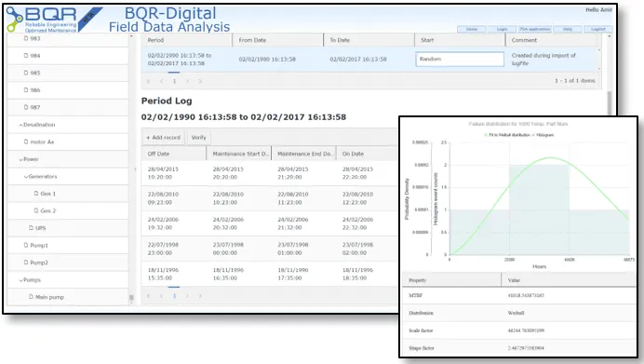The width and height of the screenshot is (644, 364).
Task: Collapse the Power tree node
Action: pos(21,159)
